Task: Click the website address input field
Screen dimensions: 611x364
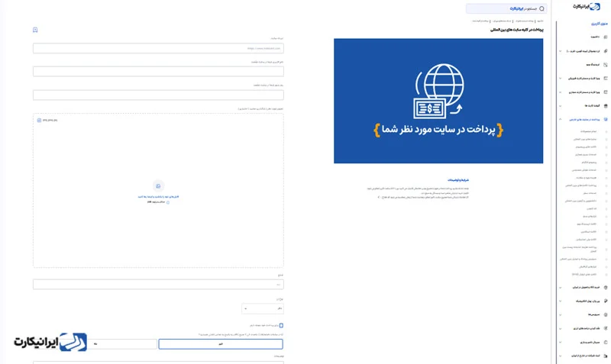Action: tap(158, 48)
